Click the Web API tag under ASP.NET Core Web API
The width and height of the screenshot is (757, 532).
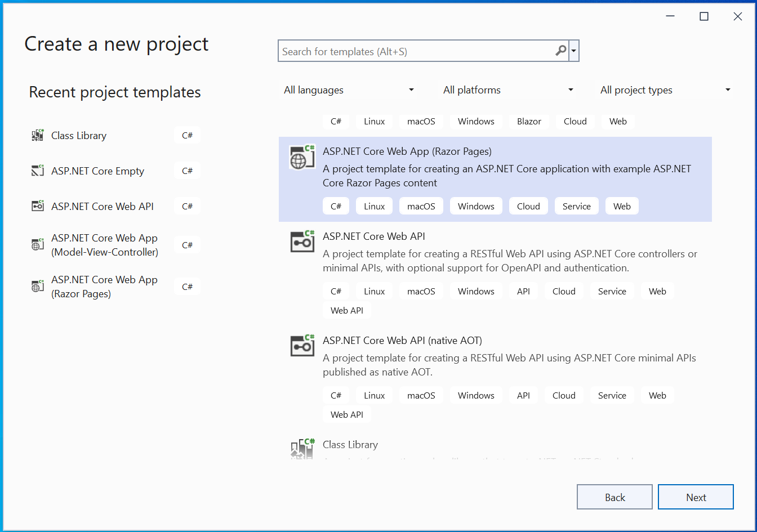347,310
